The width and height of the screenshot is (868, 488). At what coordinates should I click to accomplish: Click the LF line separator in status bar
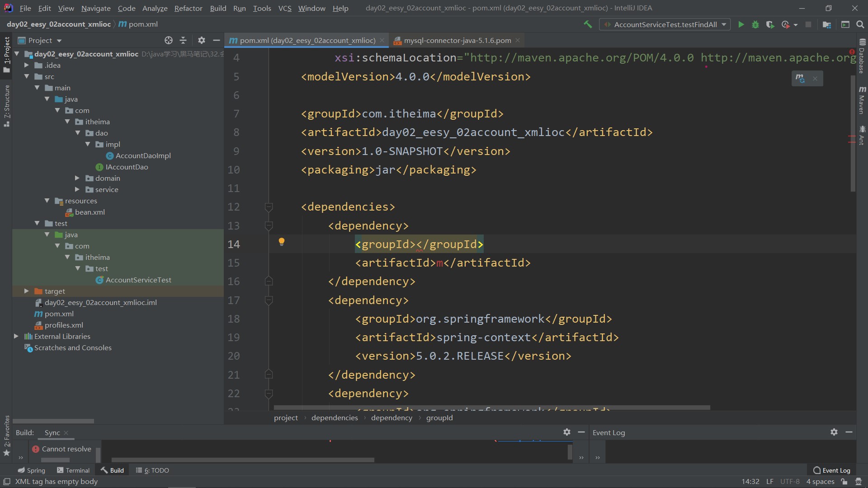coord(769,482)
